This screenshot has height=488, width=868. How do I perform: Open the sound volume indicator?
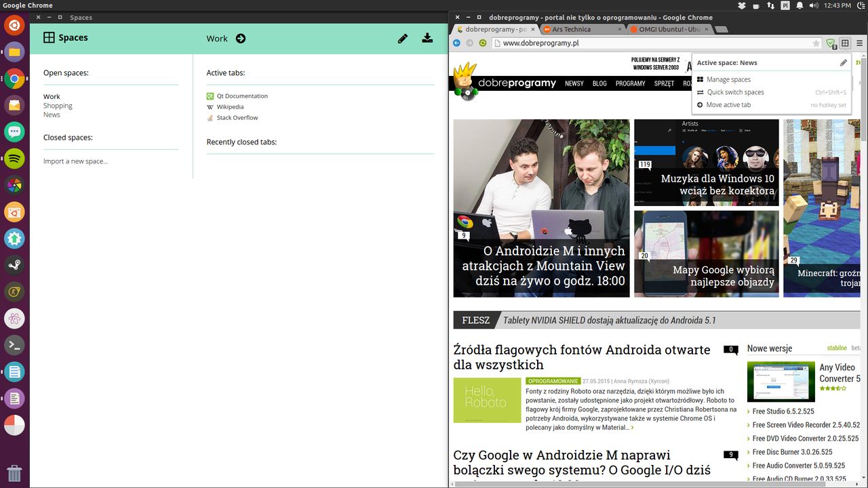coord(814,5)
